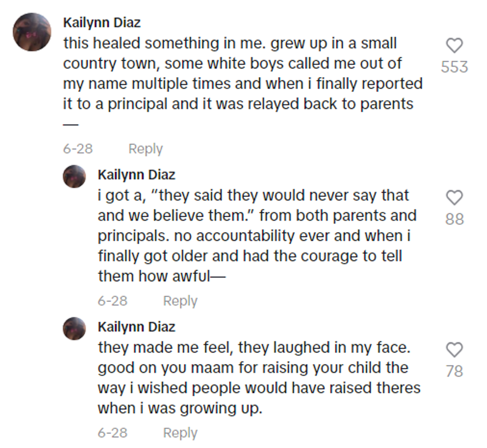Open Kailynn Diaz's avatar on the top comment
The height and width of the screenshot is (448, 487).
point(32,32)
